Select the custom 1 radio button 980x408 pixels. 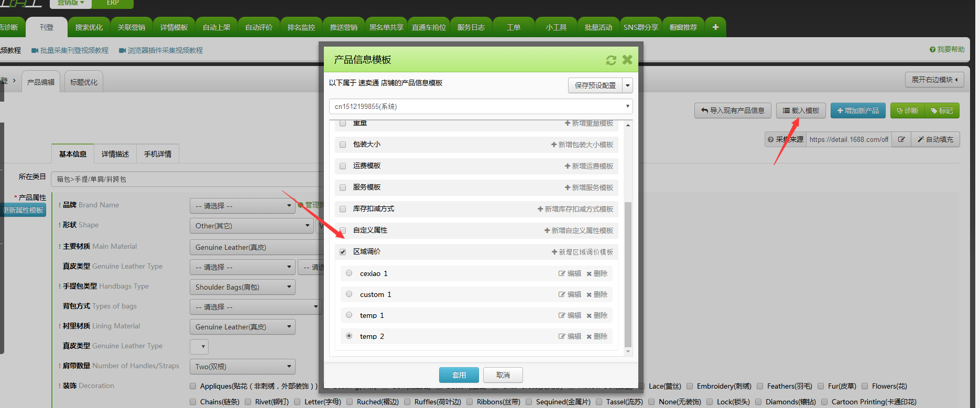[x=349, y=294]
